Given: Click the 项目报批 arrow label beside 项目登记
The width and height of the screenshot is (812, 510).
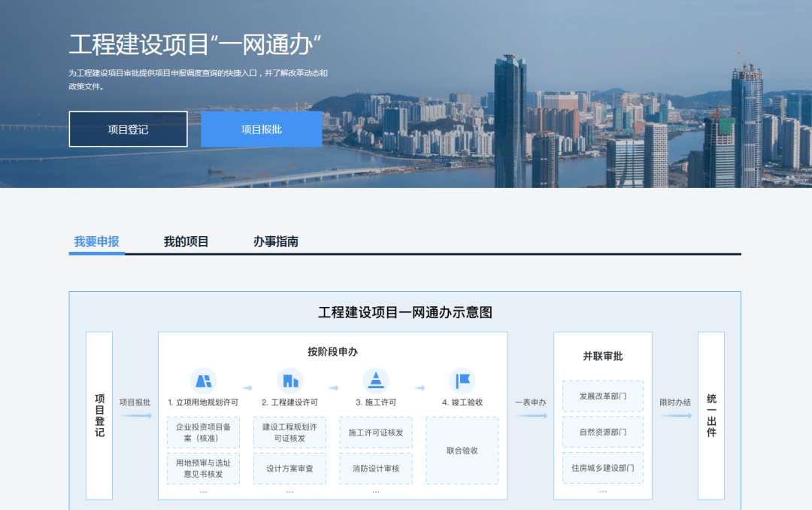Looking at the screenshot, I should click(135, 402).
